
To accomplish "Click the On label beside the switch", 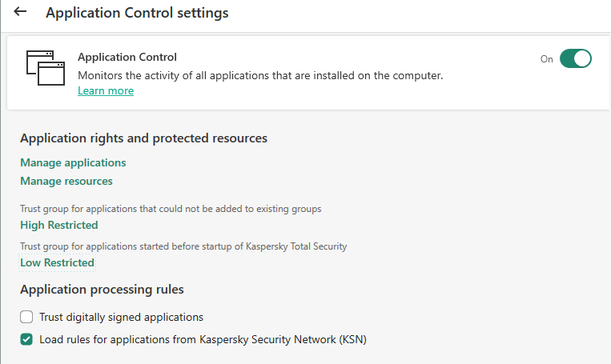I will (x=546, y=59).
